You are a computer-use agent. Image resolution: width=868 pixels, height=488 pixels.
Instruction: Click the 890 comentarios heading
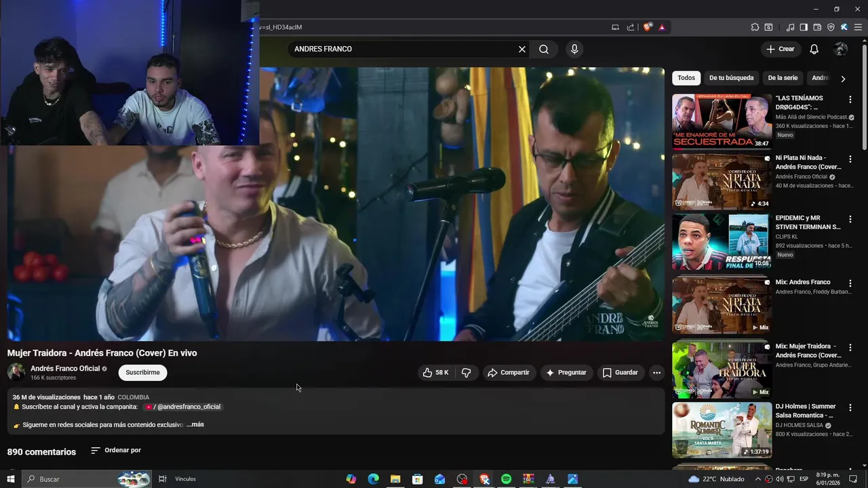click(41, 451)
